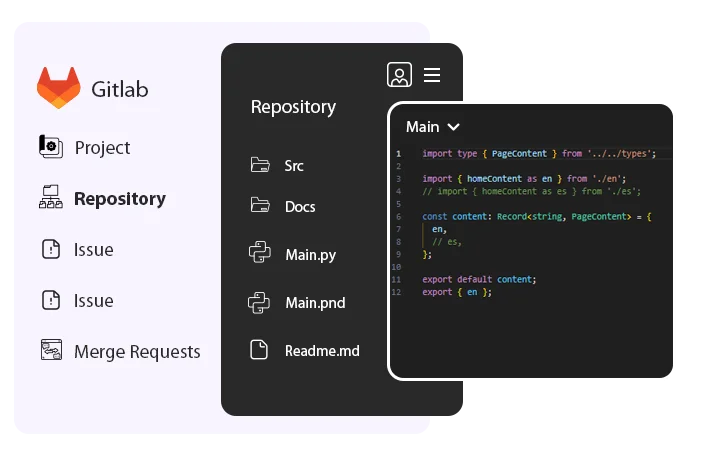Click the Gitlab fox logo

[59, 88]
